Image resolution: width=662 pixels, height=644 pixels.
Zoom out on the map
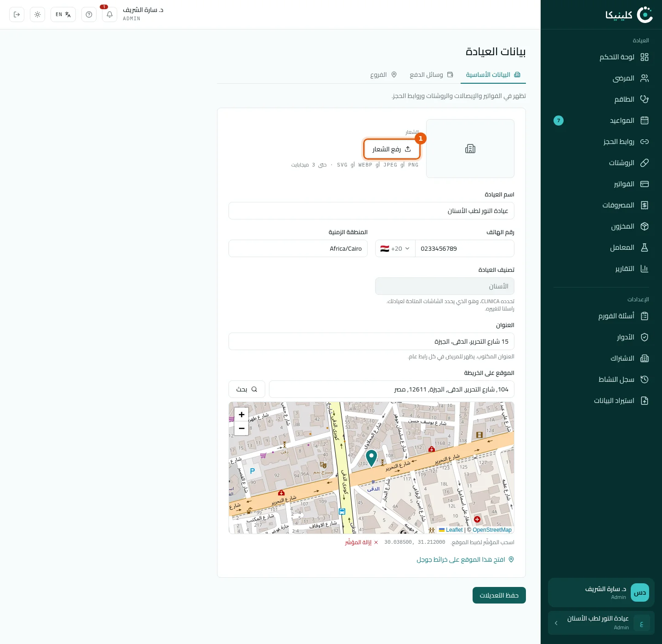[x=241, y=428]
